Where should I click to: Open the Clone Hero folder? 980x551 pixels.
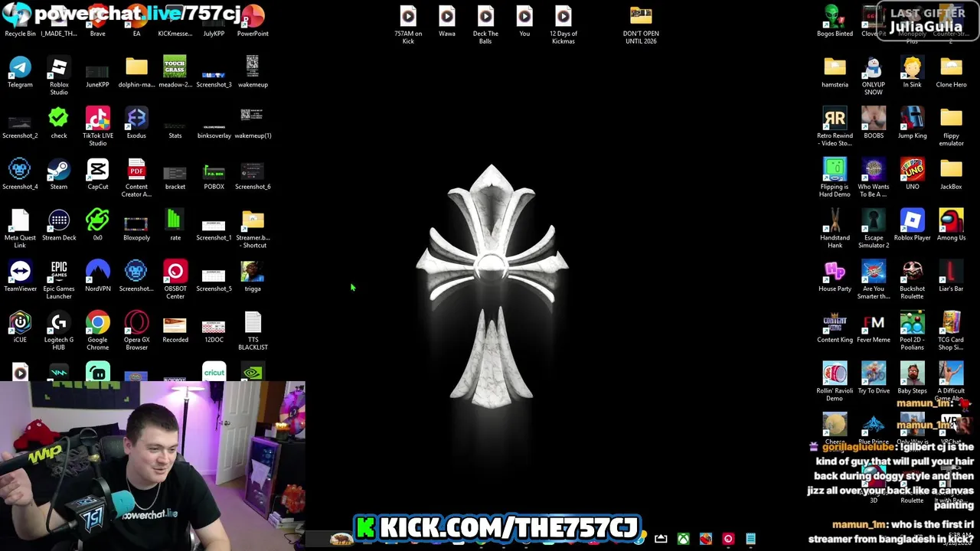point(951,72)
